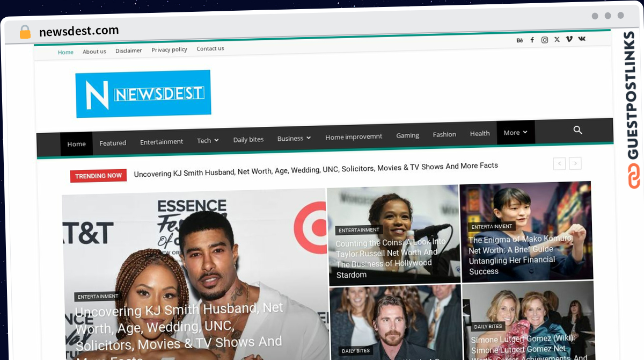Open Home improvemnt section
This screenshot has width=644, height=360.
pyautogui.click(x=354, y=136)
